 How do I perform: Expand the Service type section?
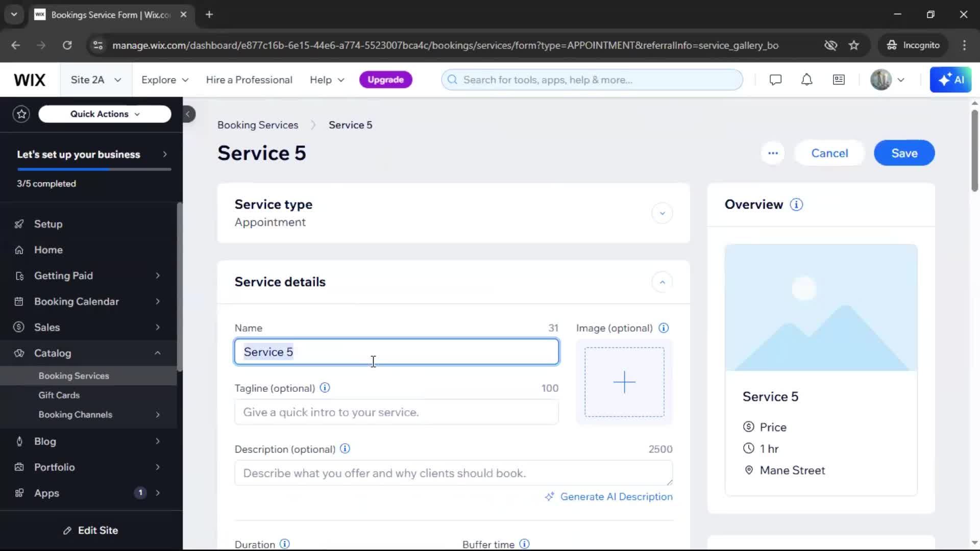point(662,213)
